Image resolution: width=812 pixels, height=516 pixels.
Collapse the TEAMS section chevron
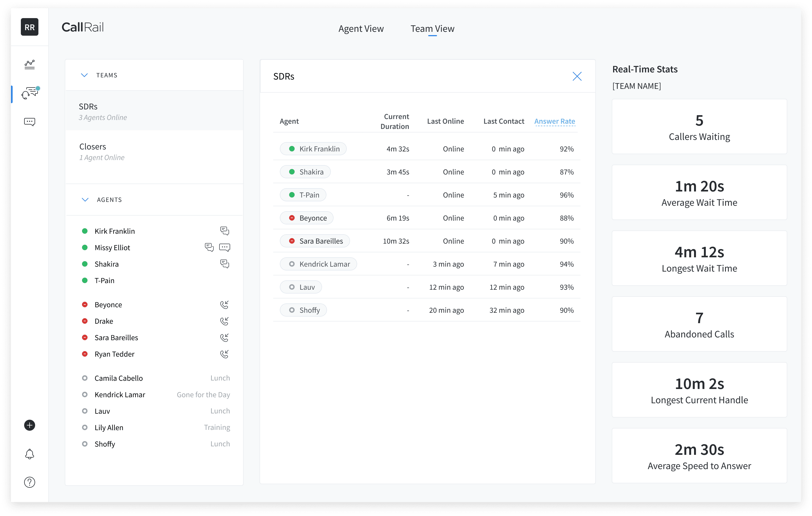(x=84, y=75)
